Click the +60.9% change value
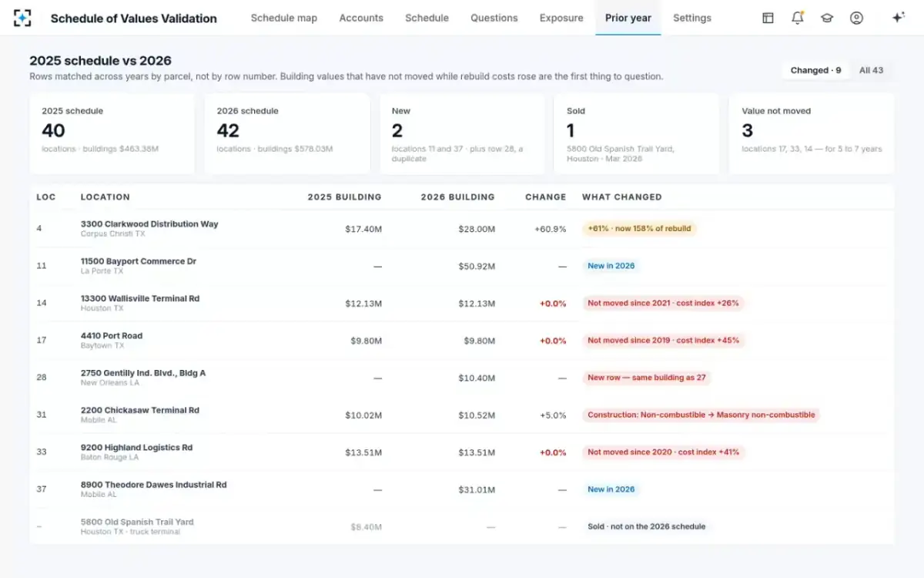The image size is (924, 578). click(551, 229)
